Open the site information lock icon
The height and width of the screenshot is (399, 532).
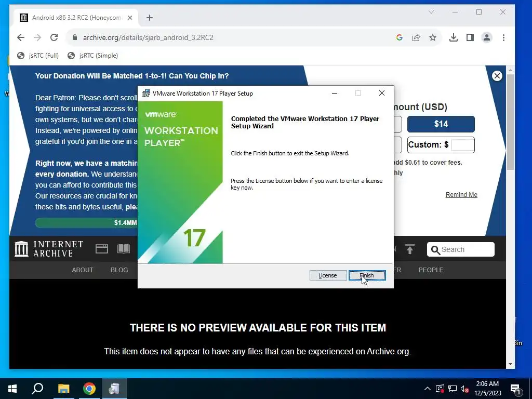pyautogui.click(x=75, y=37)
